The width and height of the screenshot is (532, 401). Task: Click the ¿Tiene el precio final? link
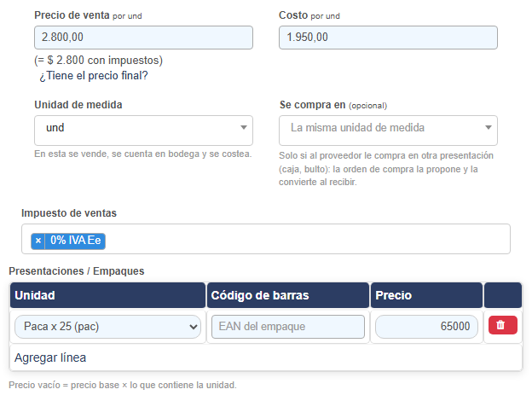point(94,75)
